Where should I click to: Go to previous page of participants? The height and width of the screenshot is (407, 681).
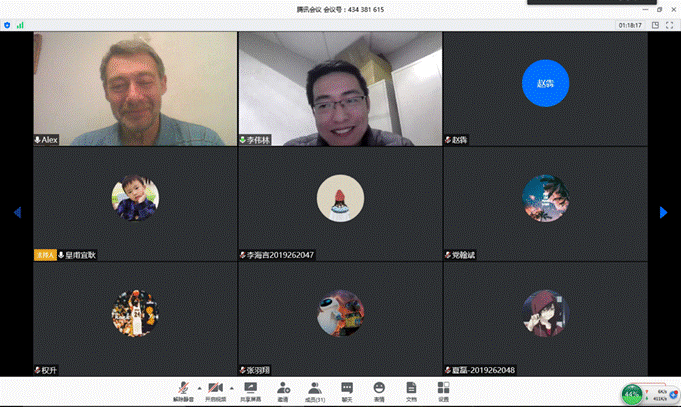[17, 212]
